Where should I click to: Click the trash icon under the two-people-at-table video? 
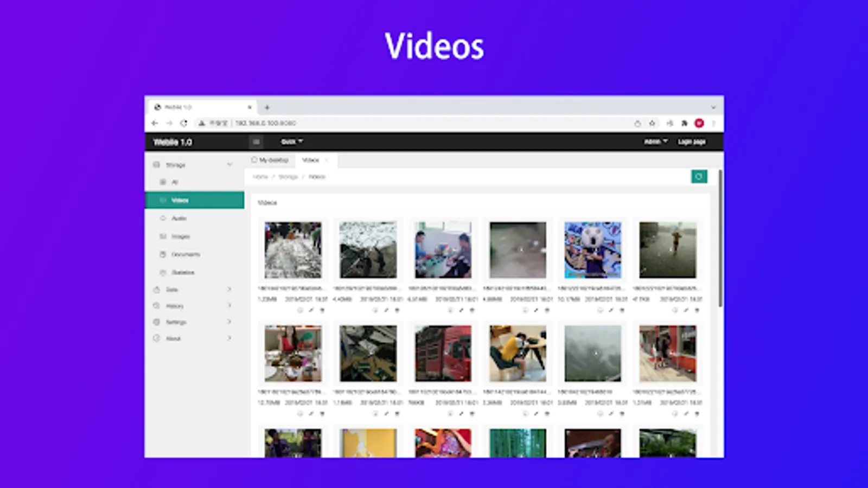point(472,310)
